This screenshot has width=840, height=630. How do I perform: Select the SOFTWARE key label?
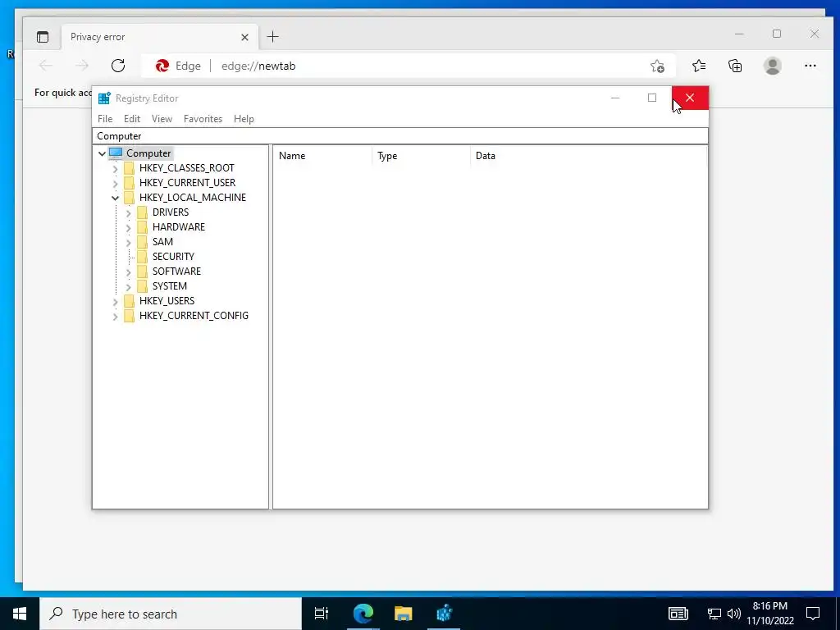pos(176,271)
